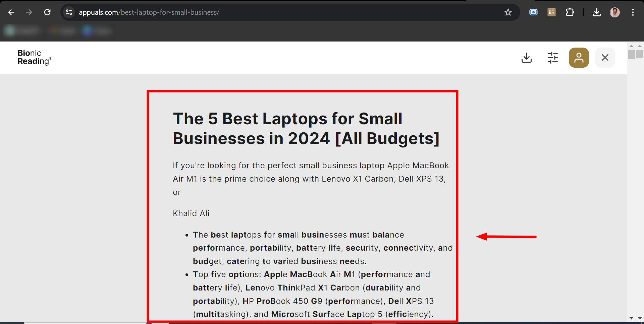Screen dimensions: 644x324
Task: Open the Chrome profile avatar
Action: (x=615, y=12)
